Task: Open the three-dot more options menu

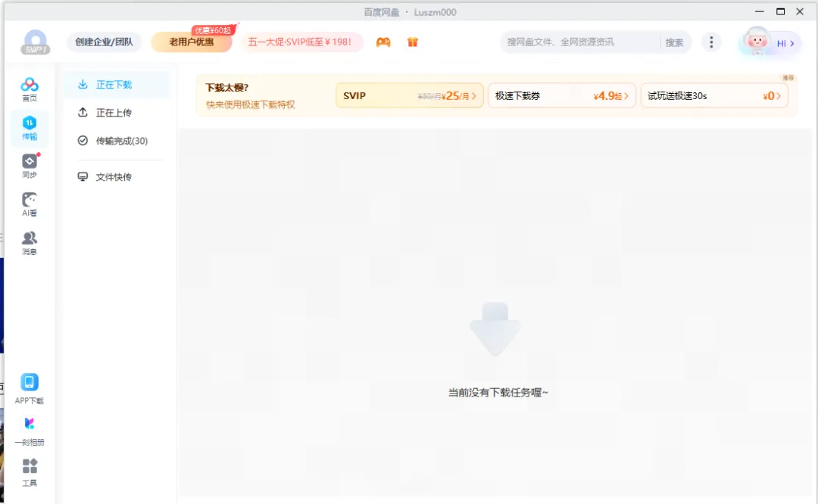Action: 711,42
